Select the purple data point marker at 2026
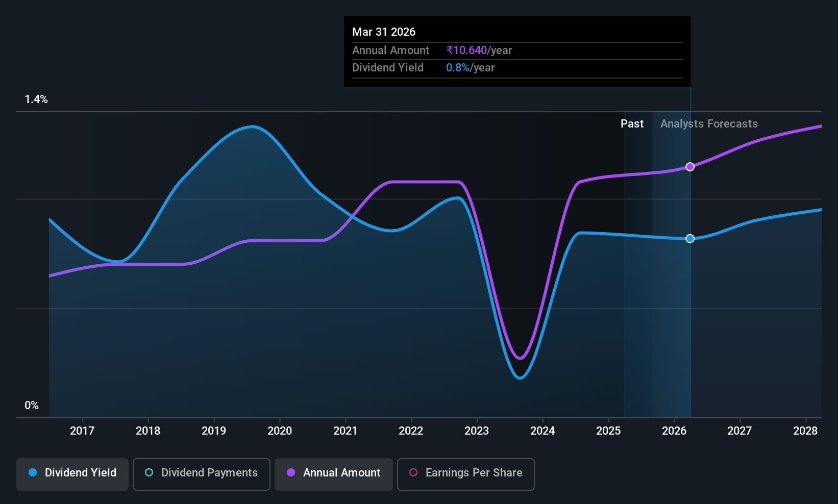Viewport: 838px width, 504px height. click(690, 167)
